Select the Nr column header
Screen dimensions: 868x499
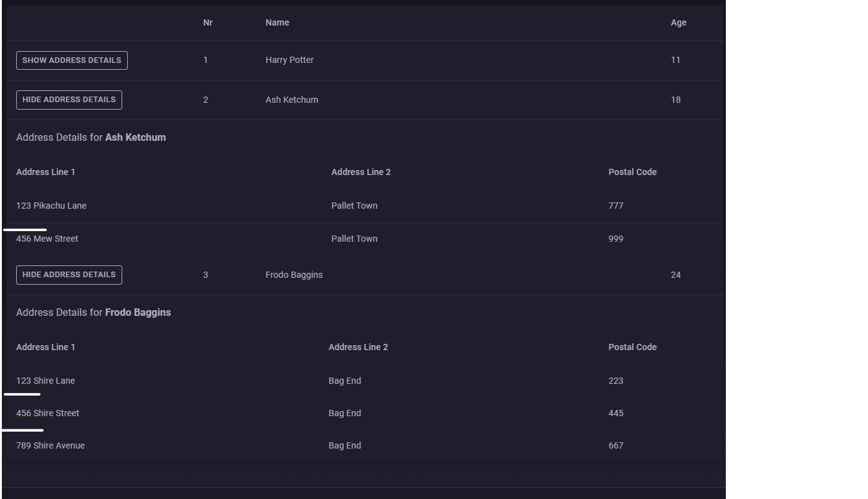click(x=208, y=22)
